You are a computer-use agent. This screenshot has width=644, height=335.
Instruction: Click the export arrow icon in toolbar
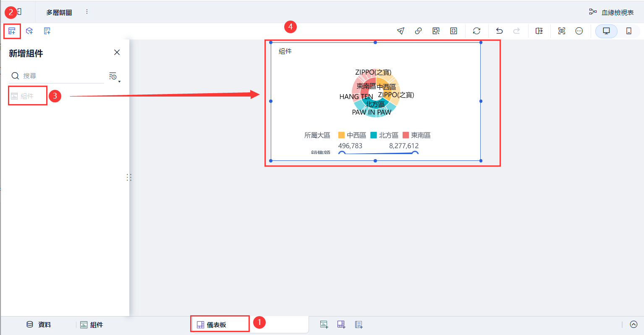[539, 31]
